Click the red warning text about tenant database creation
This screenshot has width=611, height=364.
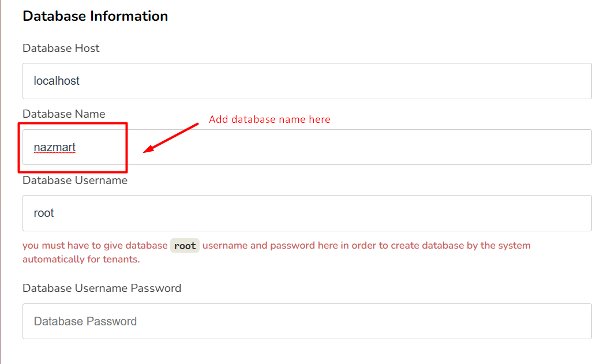click(277, 245)
